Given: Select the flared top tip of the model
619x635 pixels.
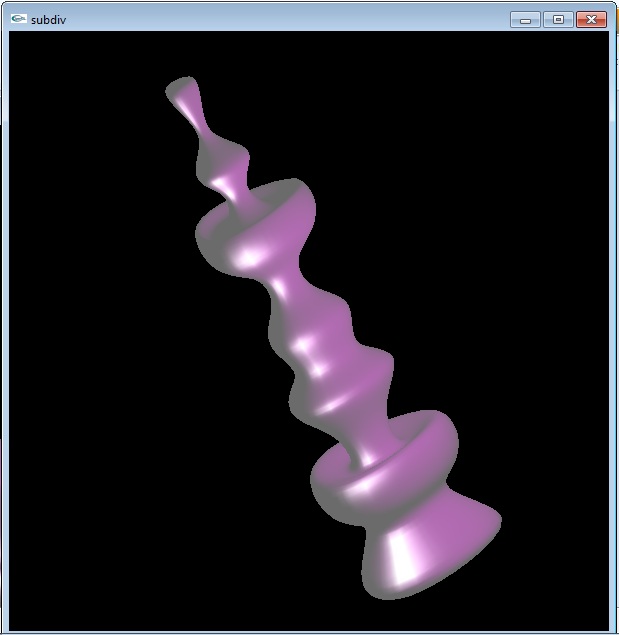Looking at the screenshot, I should tap(183, 92).
